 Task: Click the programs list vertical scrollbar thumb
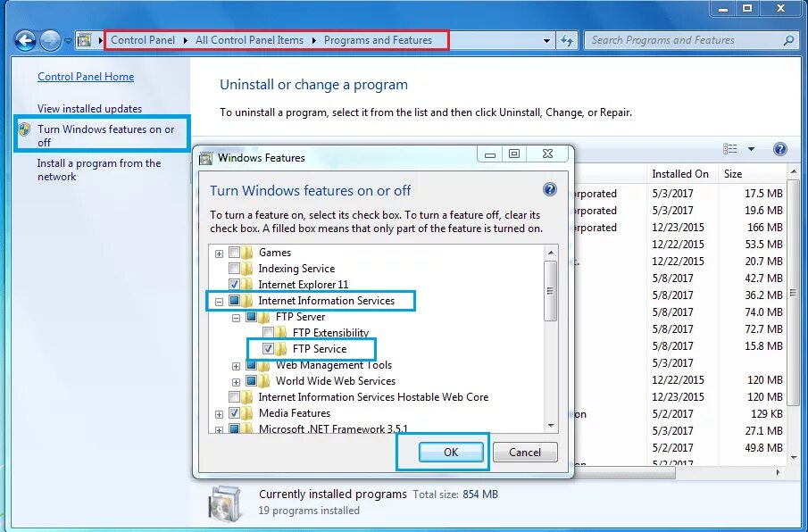[793, 293]
